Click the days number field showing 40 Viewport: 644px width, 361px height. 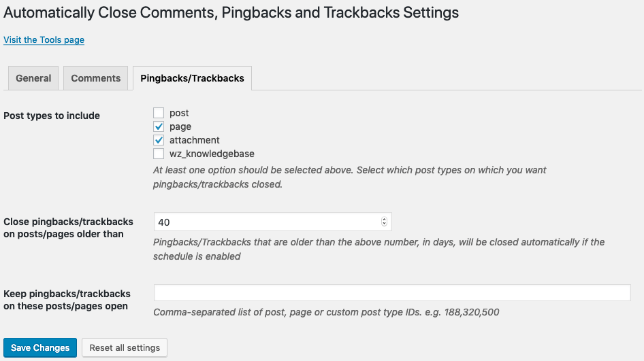pos(265,222)
